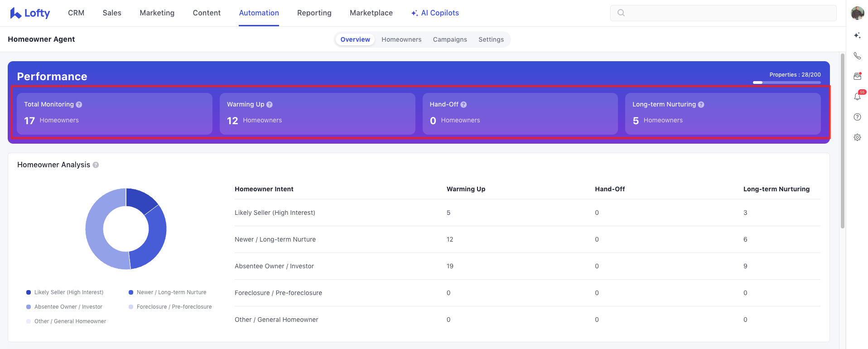
Task: Click the help question mark in sidebar
Action: point(857,117)
